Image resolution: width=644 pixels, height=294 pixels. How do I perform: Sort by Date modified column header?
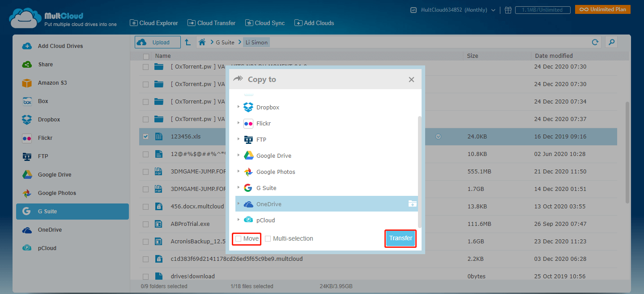[x=554, y=56]
